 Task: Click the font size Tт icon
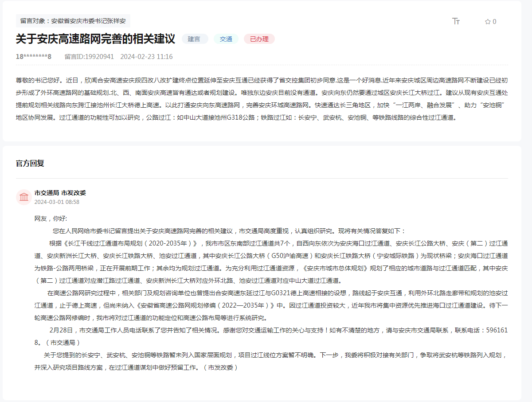coord(456,21)
